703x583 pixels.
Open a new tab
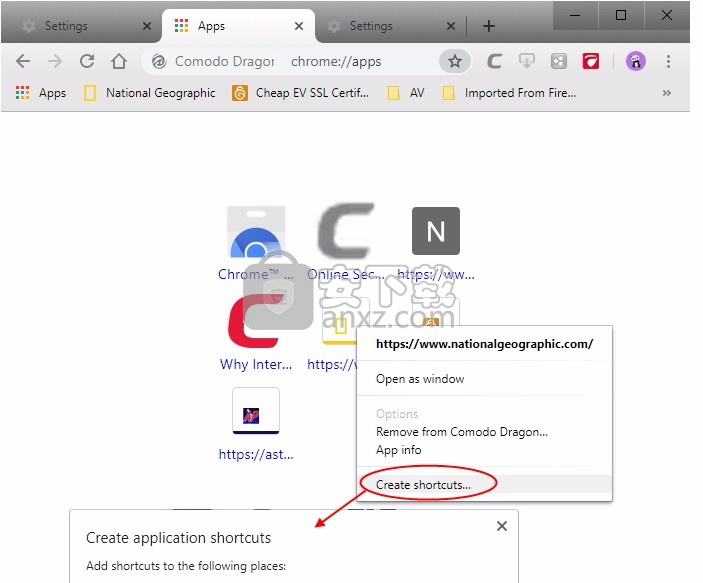tap(489, 26)
